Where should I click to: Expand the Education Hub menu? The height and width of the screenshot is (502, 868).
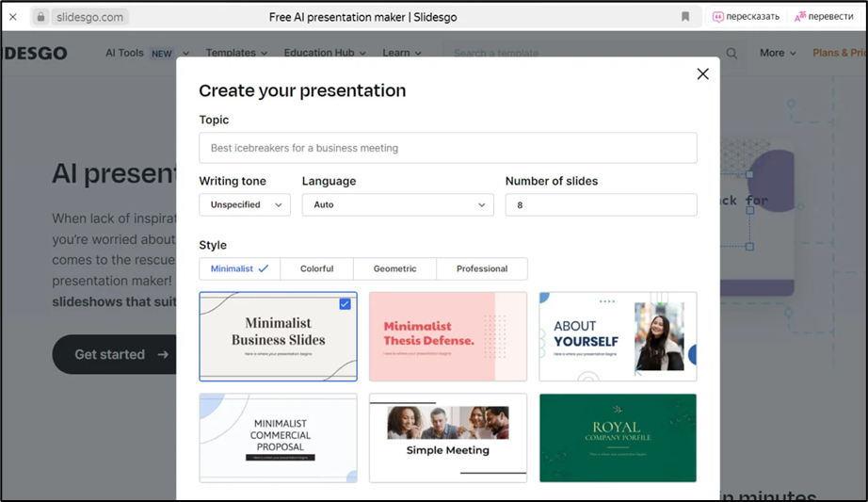point(325,54)
